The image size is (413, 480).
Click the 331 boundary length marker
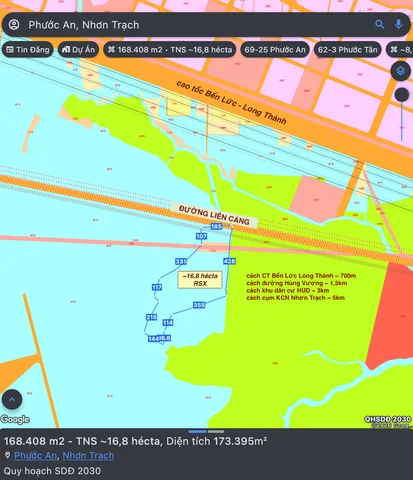(x=181, y=261)
